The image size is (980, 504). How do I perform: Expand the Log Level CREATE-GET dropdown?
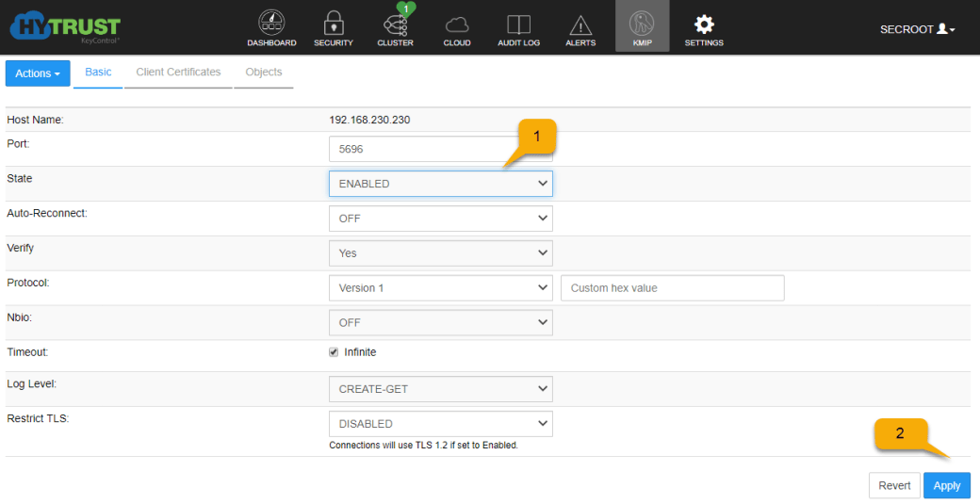tap(440, 388)
